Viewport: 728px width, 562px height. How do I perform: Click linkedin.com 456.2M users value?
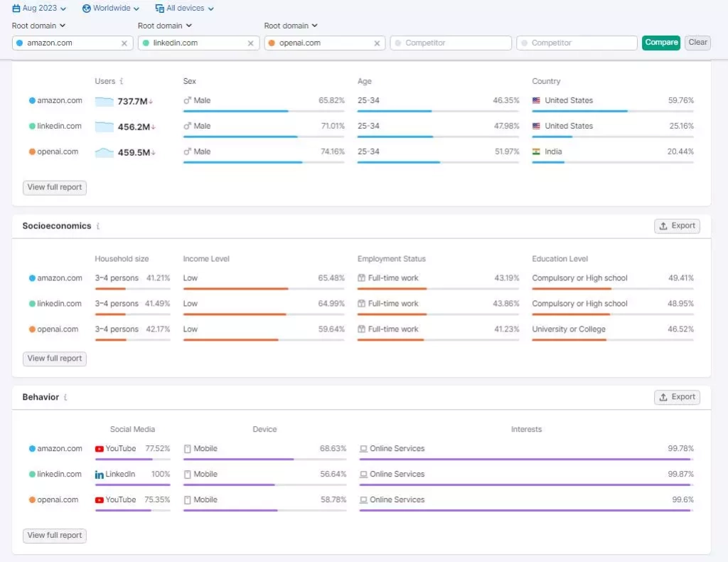coord(134,127)
